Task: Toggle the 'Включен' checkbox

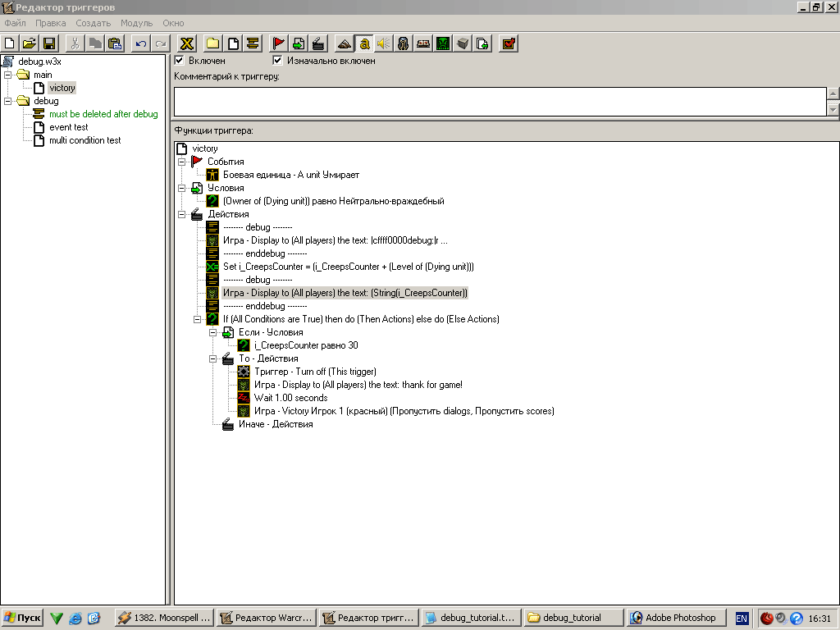Action: pos(180,61)
